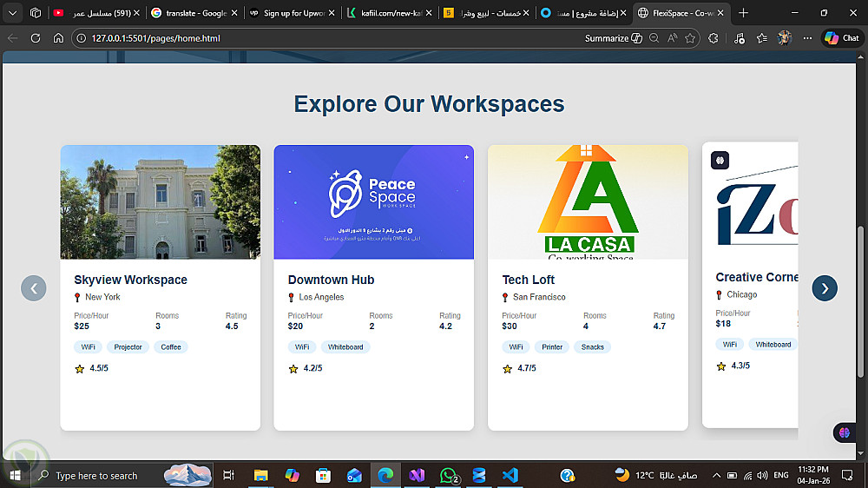Screen dimensions: 868x488
Task: Open the browser home page icon
Action: [x=58, y=38]
